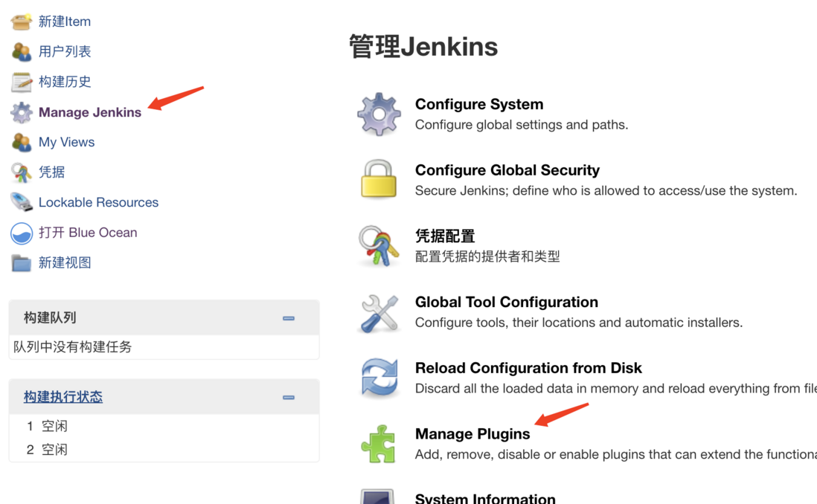This screenshot has height=504, width=817.
Task: Open Reload Configuration from Disk title
Action: 528,368
